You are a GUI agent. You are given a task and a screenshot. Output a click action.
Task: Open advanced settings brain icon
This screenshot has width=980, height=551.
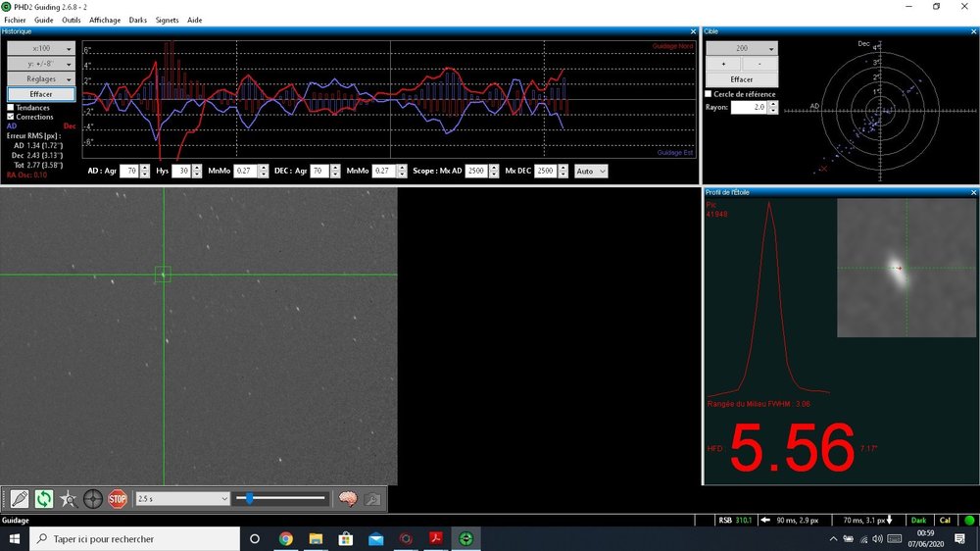(x=348, y=499)
